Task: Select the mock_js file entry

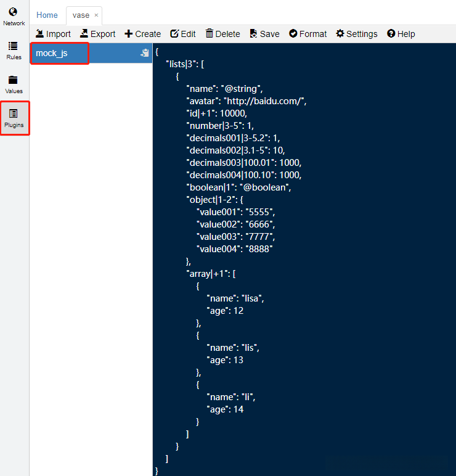Action: coord(91,53)
